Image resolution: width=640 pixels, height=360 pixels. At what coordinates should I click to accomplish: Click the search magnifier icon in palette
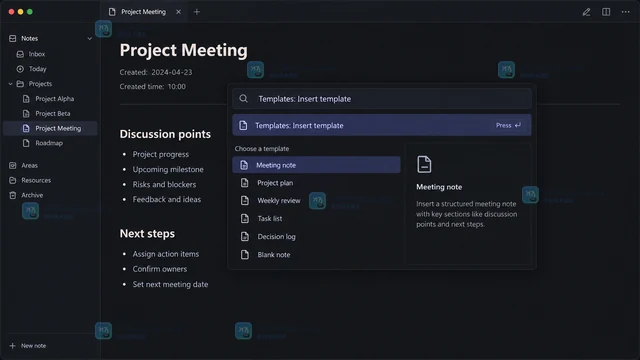tap(244, 99)
